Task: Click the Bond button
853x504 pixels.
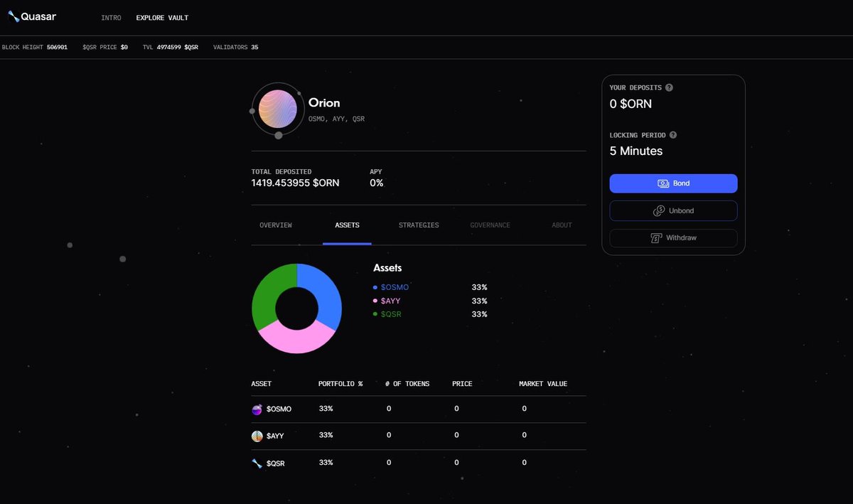Action: point(673,183)
